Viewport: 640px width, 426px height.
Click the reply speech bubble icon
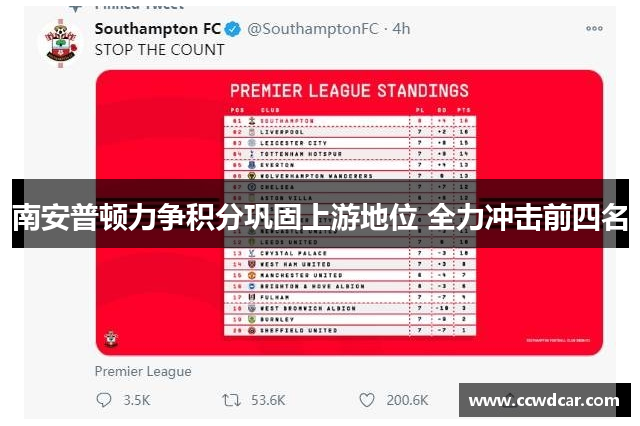(104, 400)
